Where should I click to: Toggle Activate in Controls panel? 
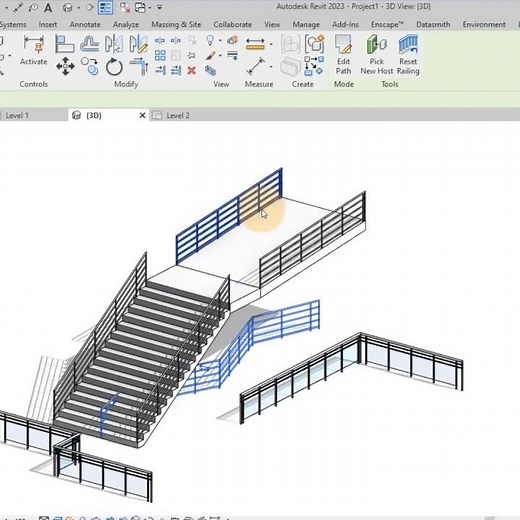pos(33,50)
